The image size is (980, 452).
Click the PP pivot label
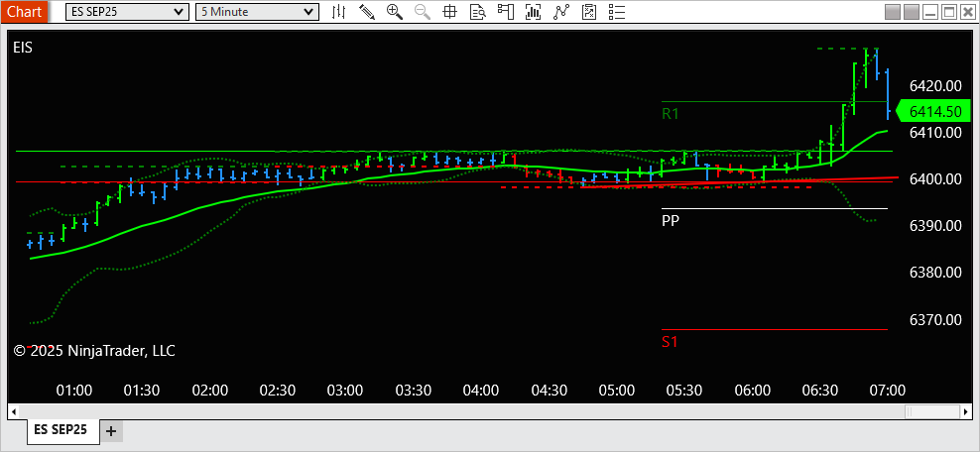[671, 221]
